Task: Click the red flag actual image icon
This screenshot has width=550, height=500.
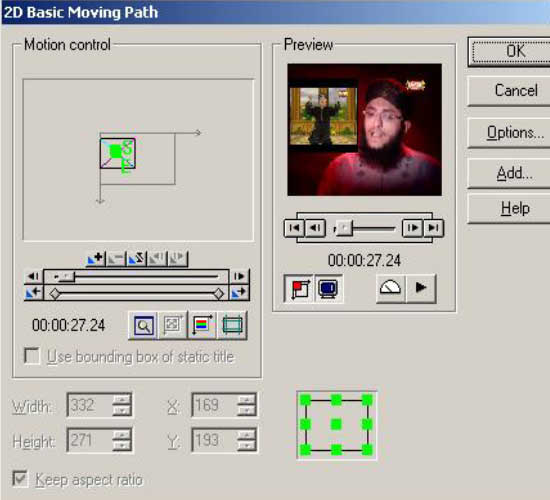Action: (299, 289)
